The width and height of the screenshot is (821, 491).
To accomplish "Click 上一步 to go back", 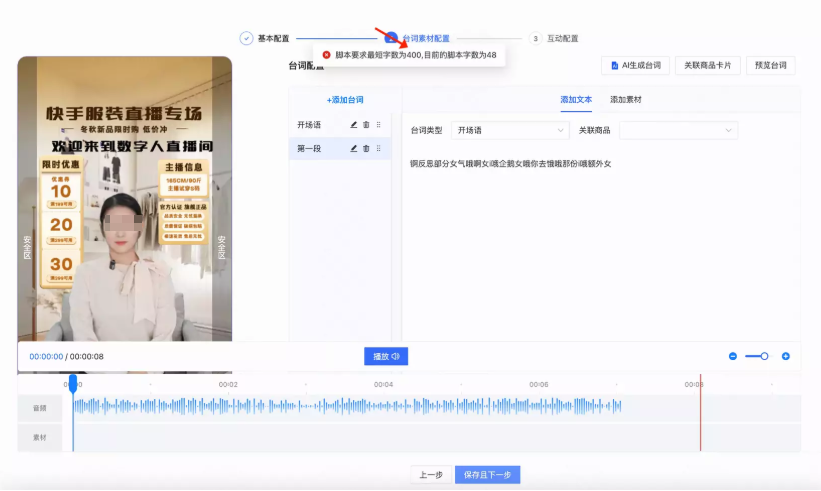I will 431,475.
